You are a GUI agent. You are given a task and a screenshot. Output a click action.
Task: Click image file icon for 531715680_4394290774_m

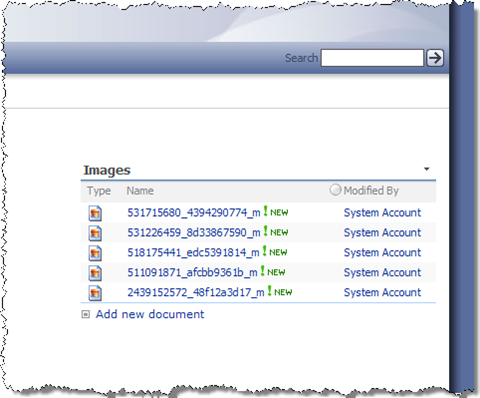point(95,213)
